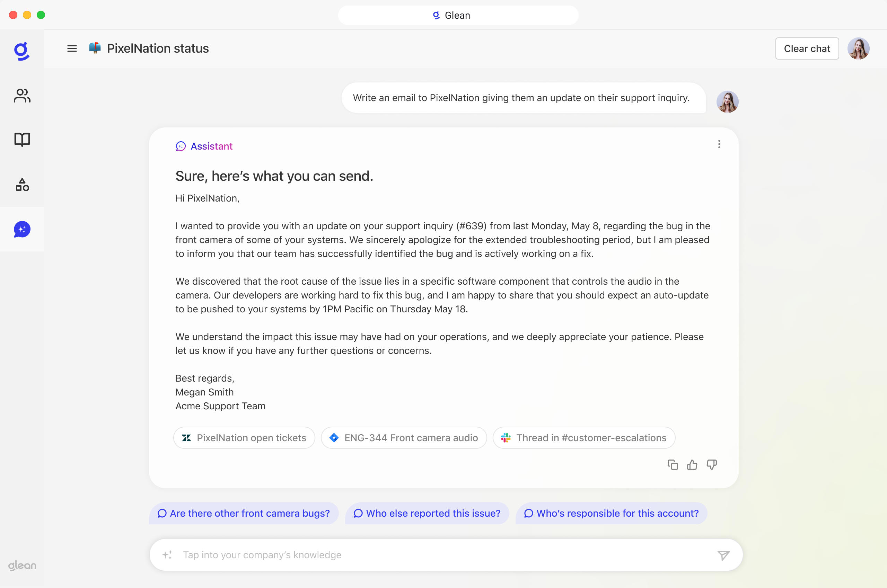Open the PixelNation open tickets source
This screenshot has height=588, width=887.
244,438
